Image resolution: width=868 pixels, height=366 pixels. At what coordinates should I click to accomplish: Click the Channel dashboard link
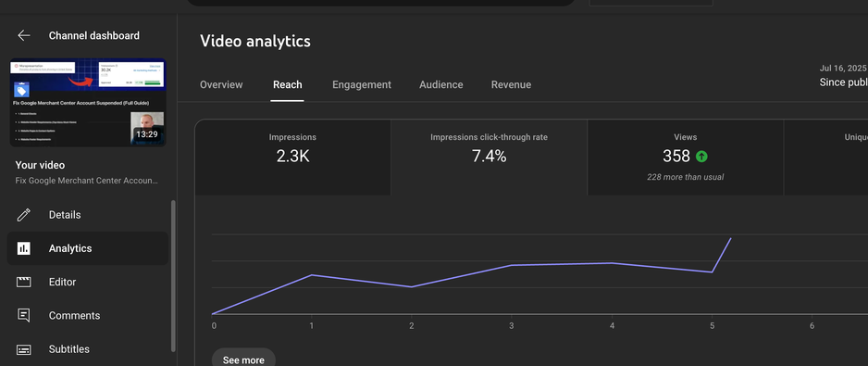point(94,35)
